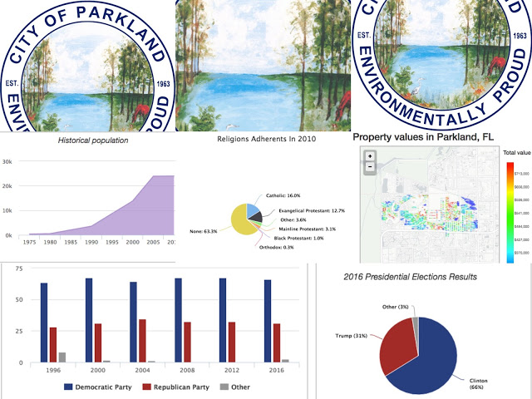Click the Clinton slice of the election pie
This screenshot has height=399, width=532.
(x=424, y=349)
